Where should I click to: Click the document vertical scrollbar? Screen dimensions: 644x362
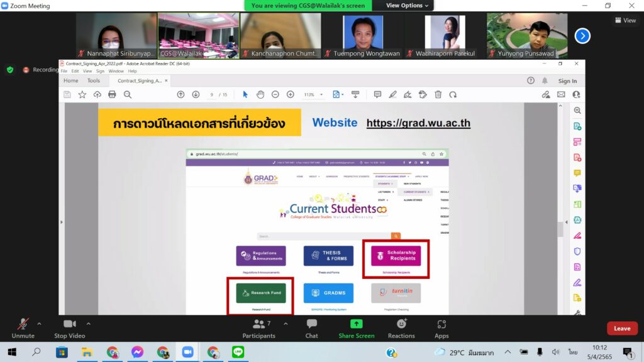click(560, 229)
